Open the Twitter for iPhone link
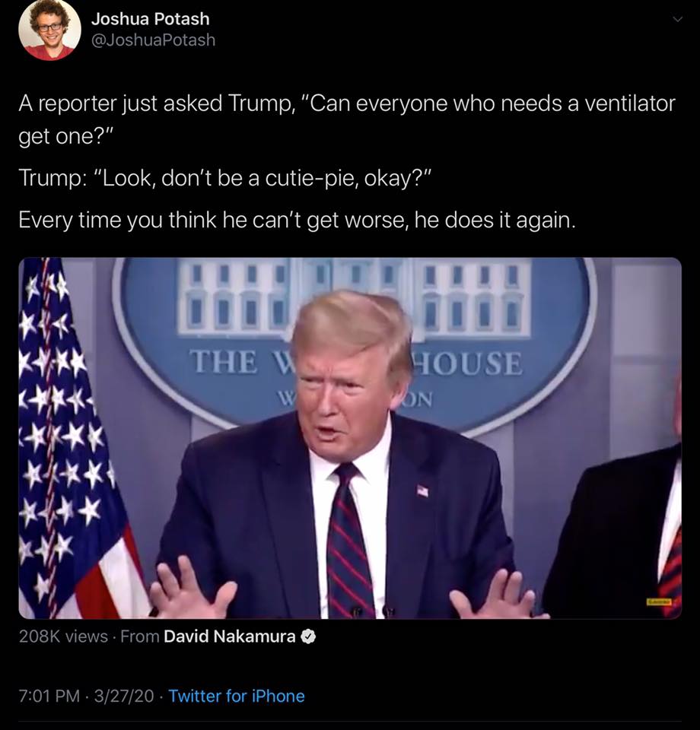The width and height of the screenshot is (700, 730). tap(237, 696)
